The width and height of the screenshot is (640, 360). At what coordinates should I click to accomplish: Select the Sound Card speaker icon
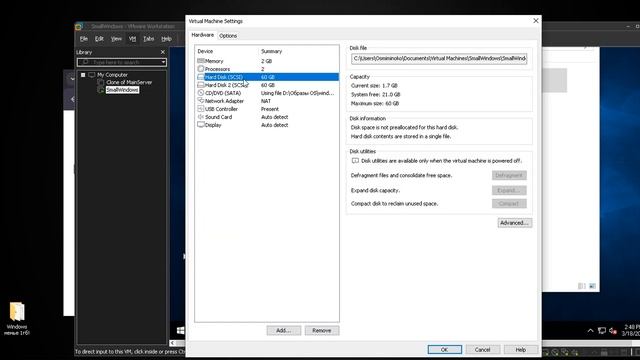click(x=200, y=117)
